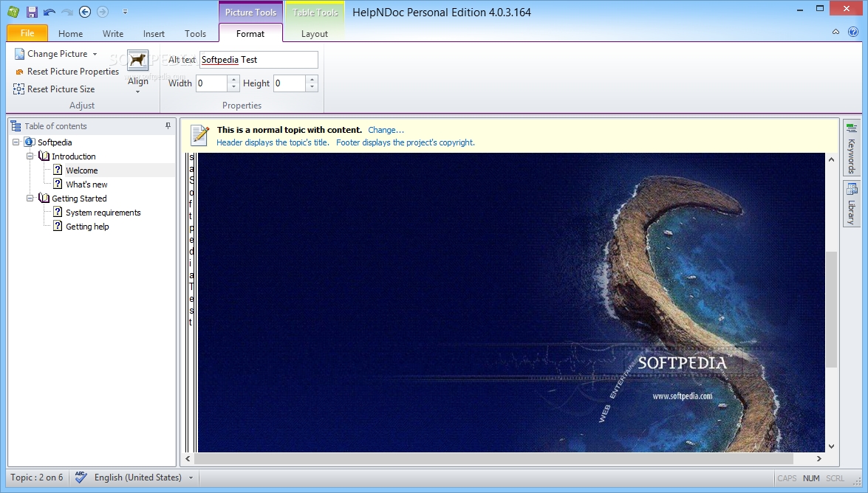This screenshot has height=493, width=868.
Task: Undo the last action
Action: (x=49, y=12)
